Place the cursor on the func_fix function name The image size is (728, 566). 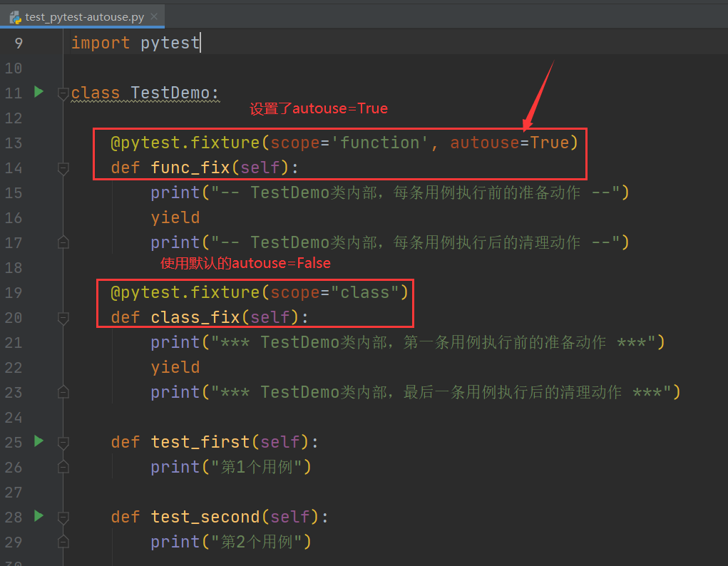pyautogui.click(x=190, y=168)
